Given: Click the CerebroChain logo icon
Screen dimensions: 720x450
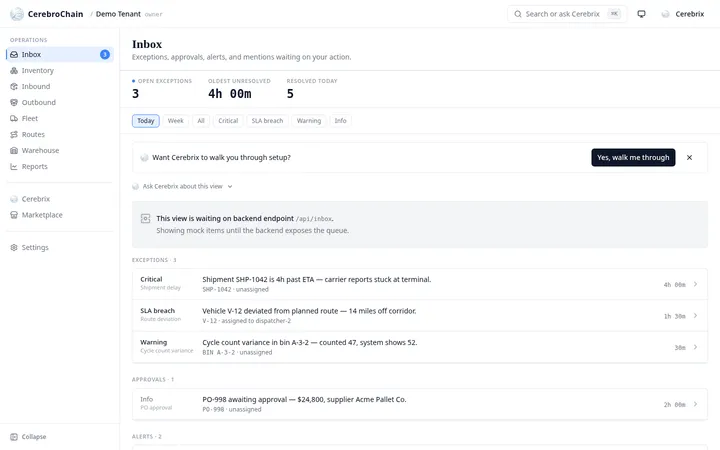Looking at the screenshot, I should coord(17,14).
